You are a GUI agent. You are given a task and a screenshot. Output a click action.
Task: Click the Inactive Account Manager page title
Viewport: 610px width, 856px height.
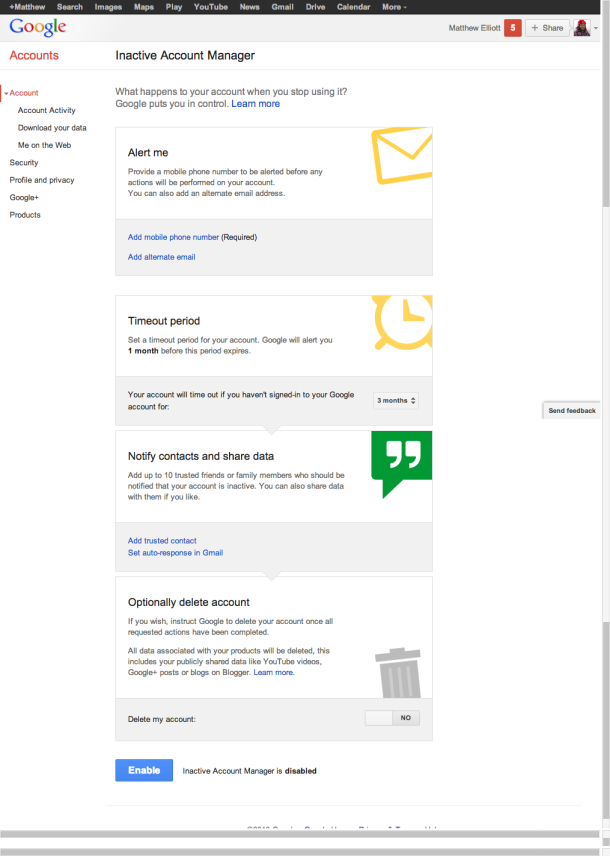tap(185, 56)
